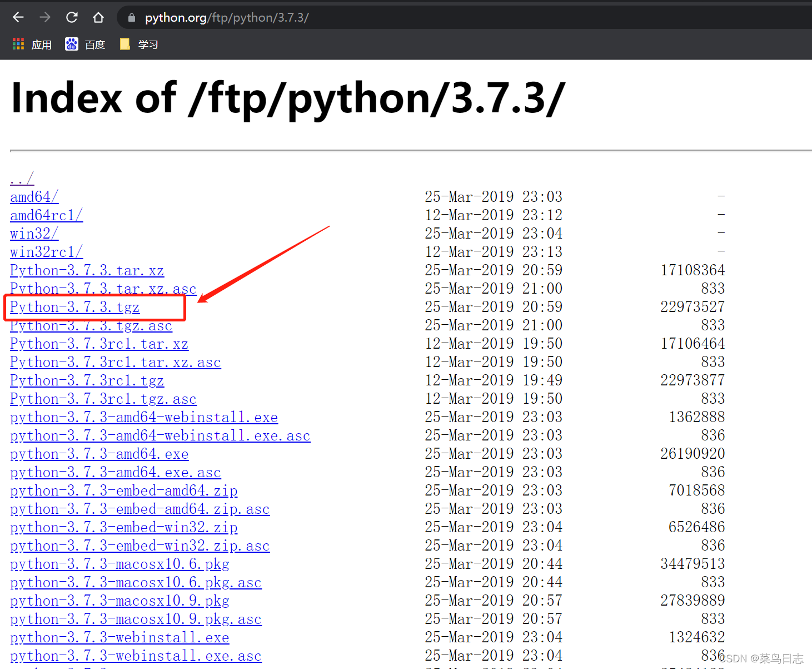Click the file size 26190920
The image size is (812, 669).
[693, 454]
